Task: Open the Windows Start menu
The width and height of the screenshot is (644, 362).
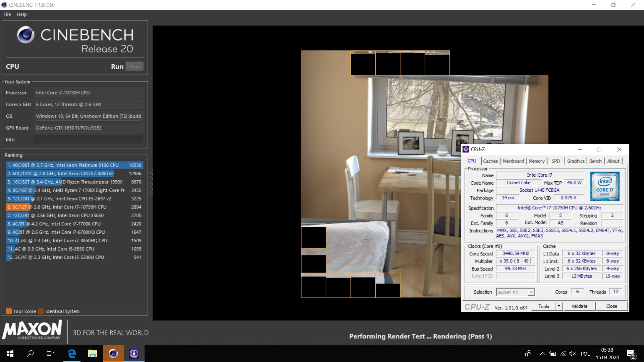Action: 10,354
